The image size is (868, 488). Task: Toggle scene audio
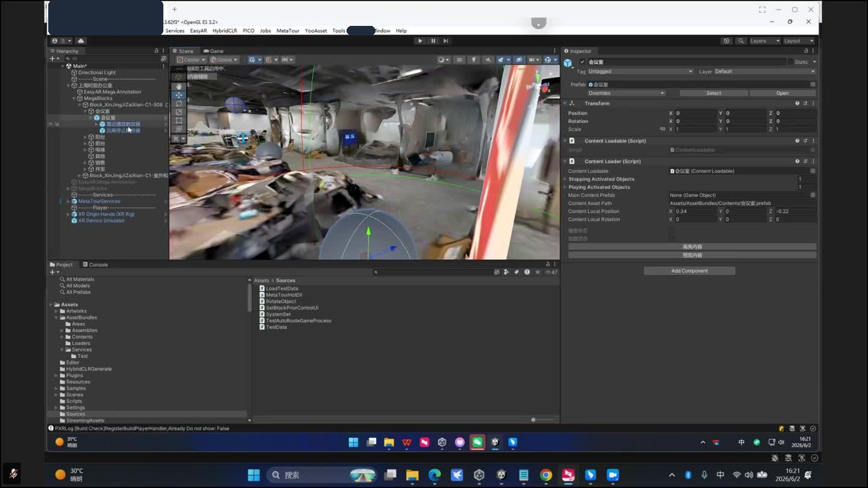(488, 60)
